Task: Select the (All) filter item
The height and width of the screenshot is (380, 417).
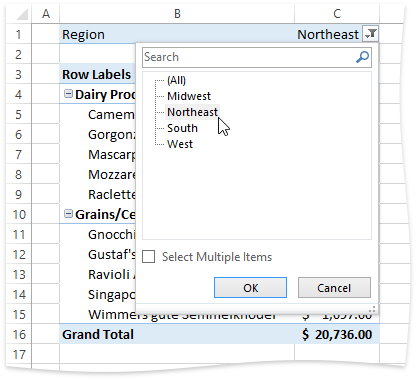Action: [176, 80]
